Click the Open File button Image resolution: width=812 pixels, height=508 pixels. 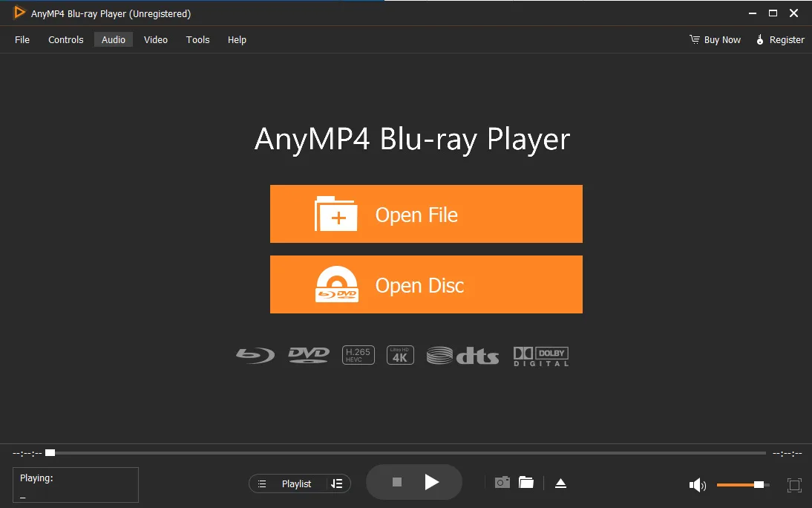point(426,214)
